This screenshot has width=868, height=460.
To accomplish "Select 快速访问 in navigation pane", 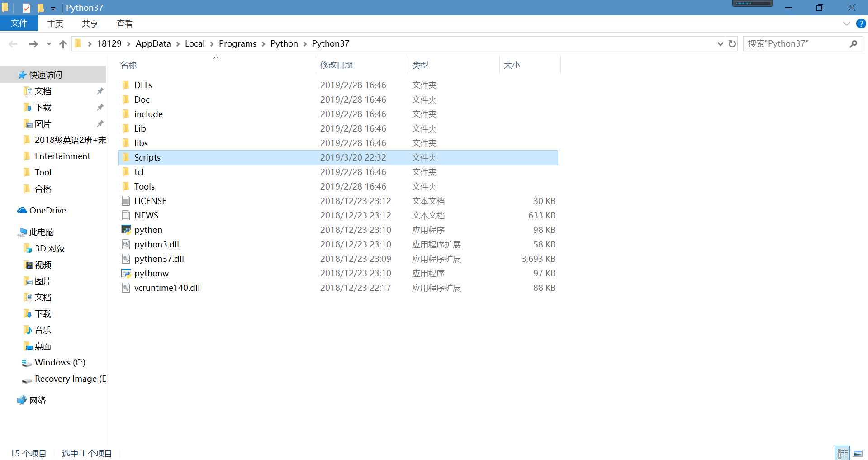I will (x=53, y=75).
